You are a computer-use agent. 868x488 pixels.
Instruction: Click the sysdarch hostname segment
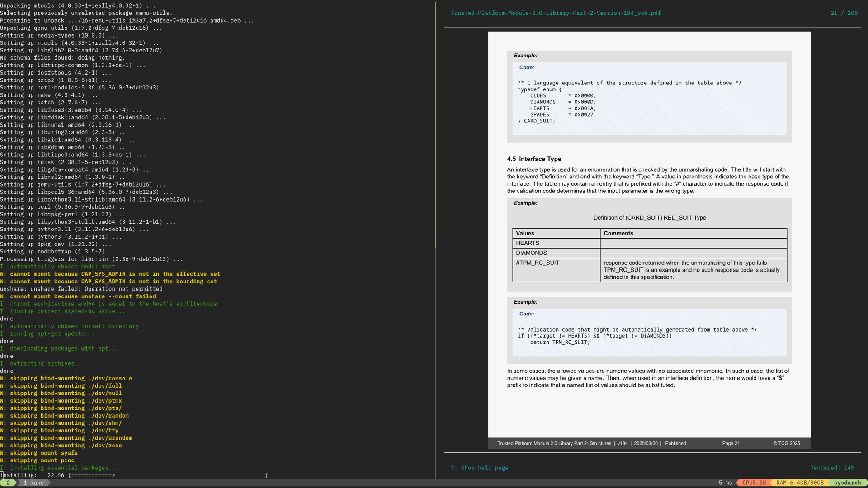[847, 483]
